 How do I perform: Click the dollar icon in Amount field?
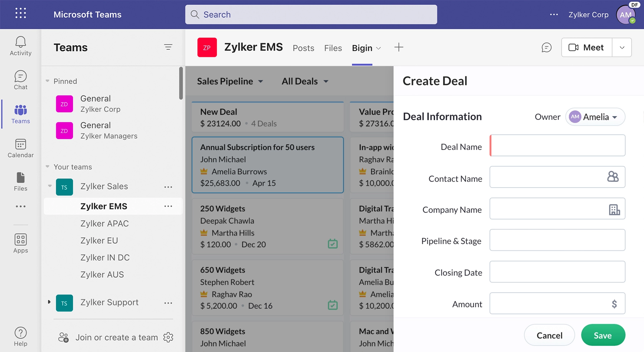614,304
